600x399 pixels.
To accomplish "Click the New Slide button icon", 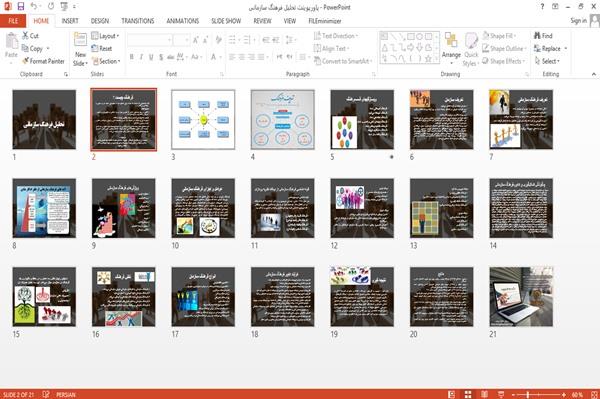I will coord(80,40).
